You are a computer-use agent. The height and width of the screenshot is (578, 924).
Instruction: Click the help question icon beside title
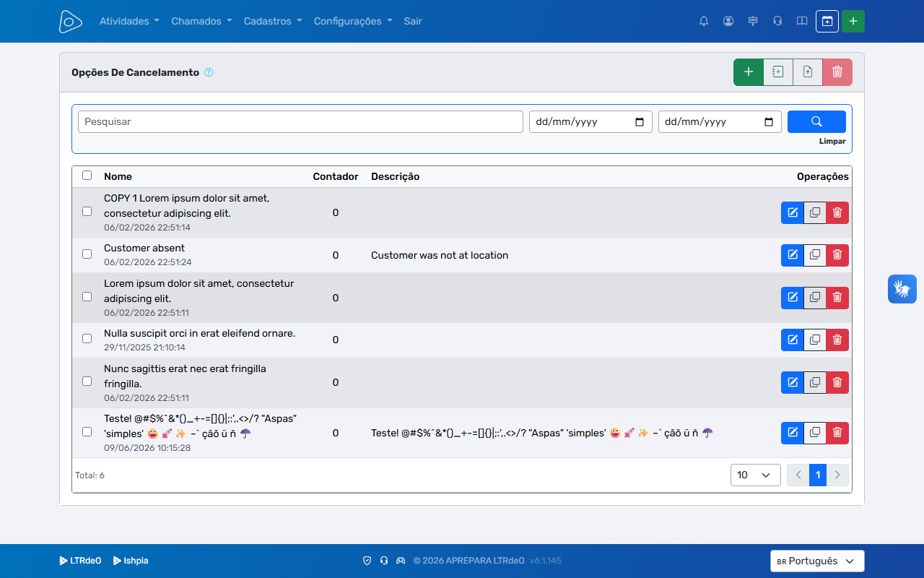(209, 72)
